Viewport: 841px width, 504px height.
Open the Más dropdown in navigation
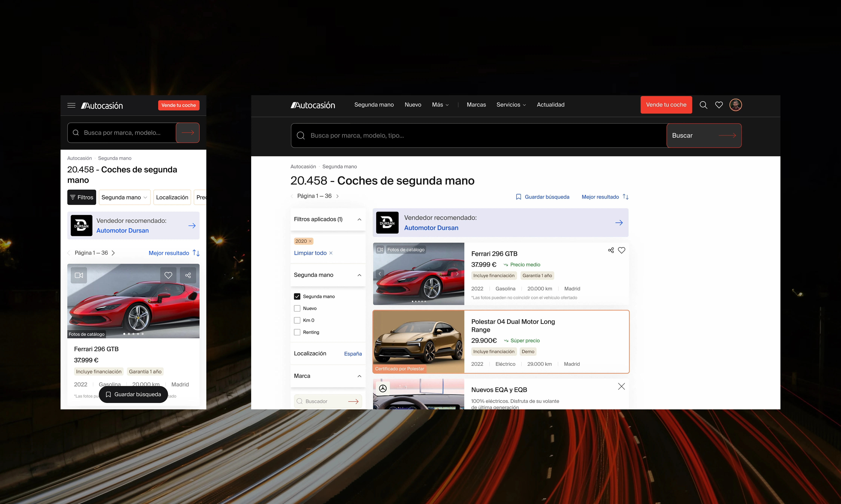point(440,105)
